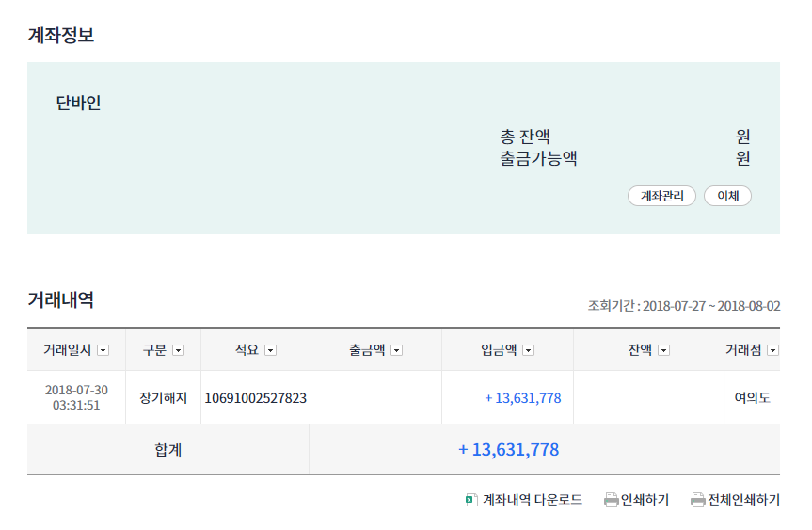Click the Excel icon beside 계좌내역 다운로드

(x=470, y=500)
